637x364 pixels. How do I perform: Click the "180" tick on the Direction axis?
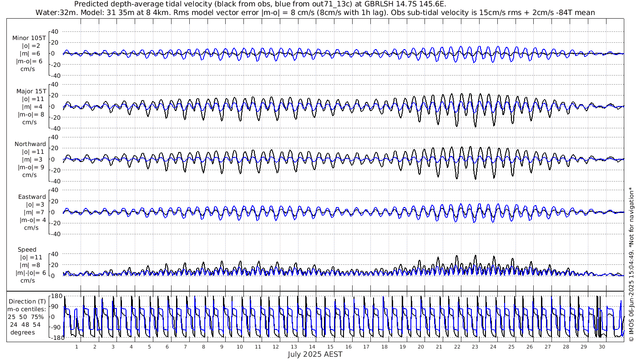coord(56,296)
